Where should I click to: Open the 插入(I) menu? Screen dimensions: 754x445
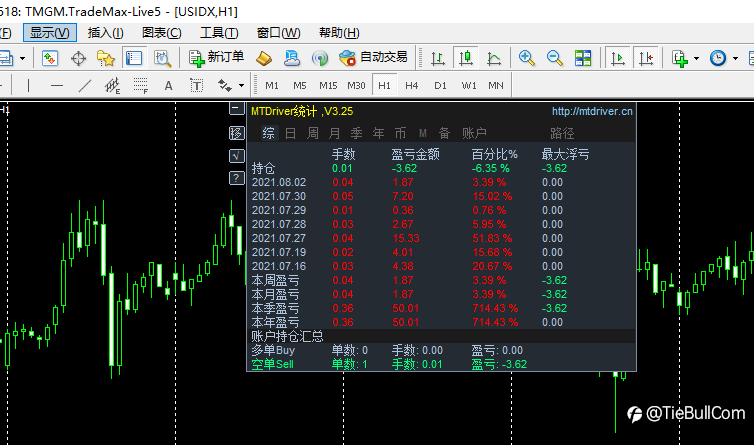tap(105, 33)
